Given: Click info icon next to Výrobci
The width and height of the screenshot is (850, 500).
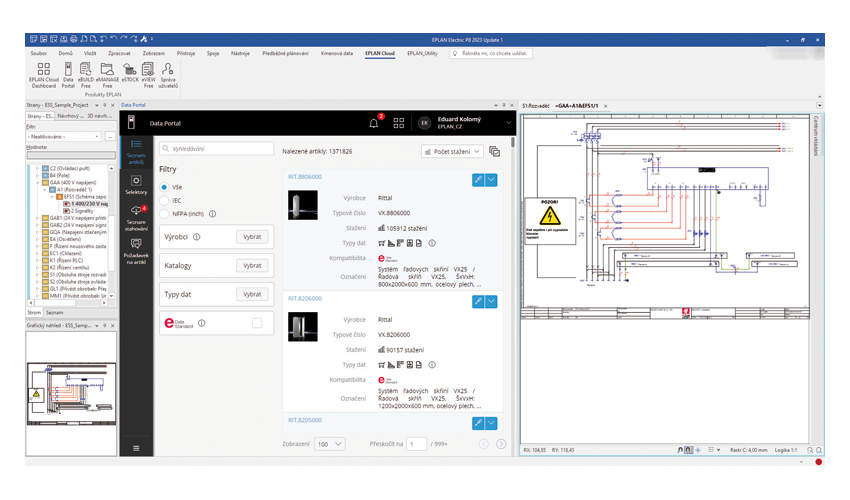Looking at the screenshot, I should [197, 236].
